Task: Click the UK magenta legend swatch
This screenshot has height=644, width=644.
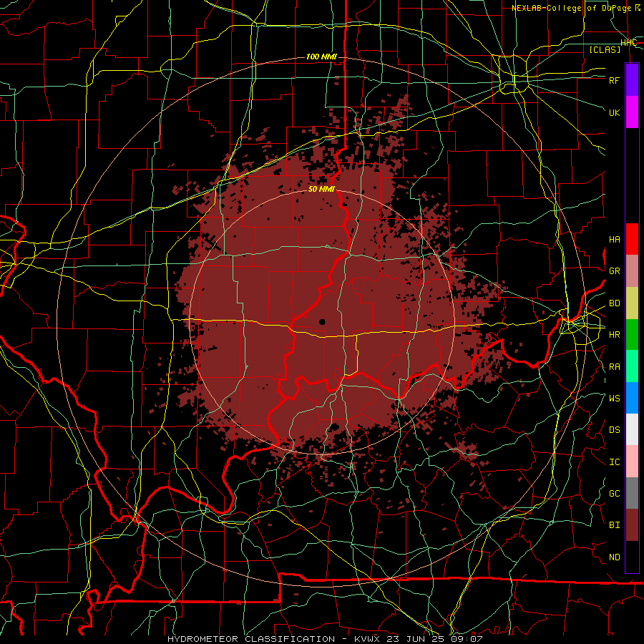Action: (632, 112)
